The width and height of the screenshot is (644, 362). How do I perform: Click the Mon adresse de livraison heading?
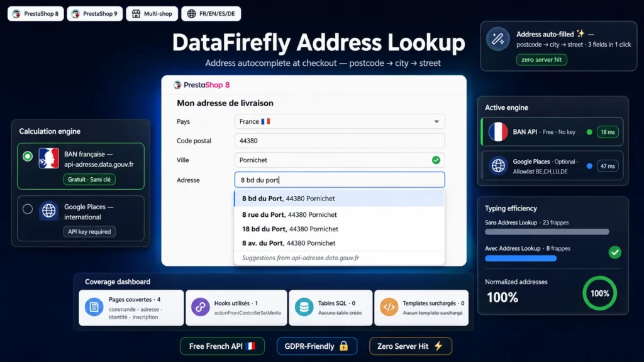[225, 103]
